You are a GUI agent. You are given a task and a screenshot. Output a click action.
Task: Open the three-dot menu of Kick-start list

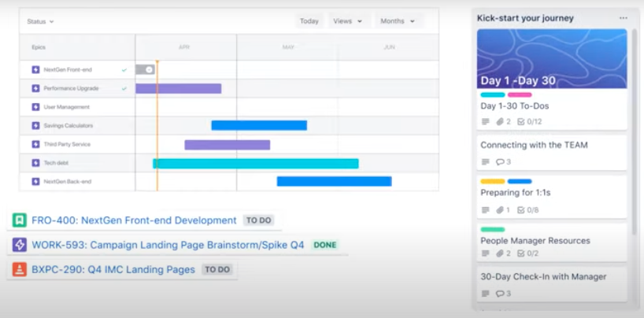pyautogui.click(x=624, y=18)
